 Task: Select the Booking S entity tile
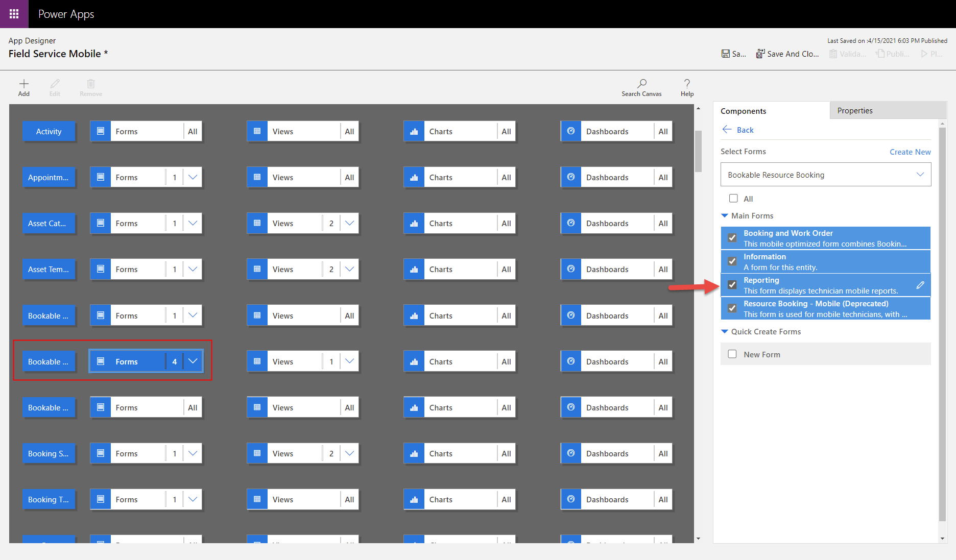pyautogui.click(x=49, y=453)
